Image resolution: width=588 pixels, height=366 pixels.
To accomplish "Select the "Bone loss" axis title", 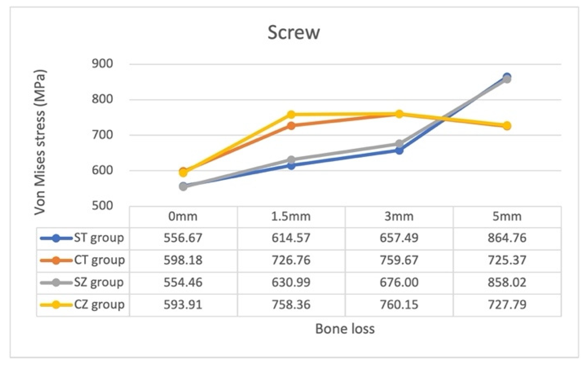I will click(345, 329).
